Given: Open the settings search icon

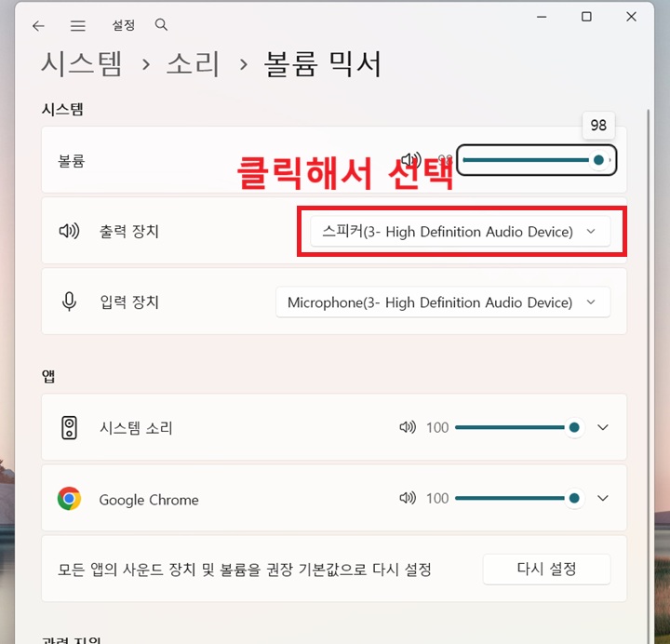Looking at the screenshot, I should [x=161, y=25].
